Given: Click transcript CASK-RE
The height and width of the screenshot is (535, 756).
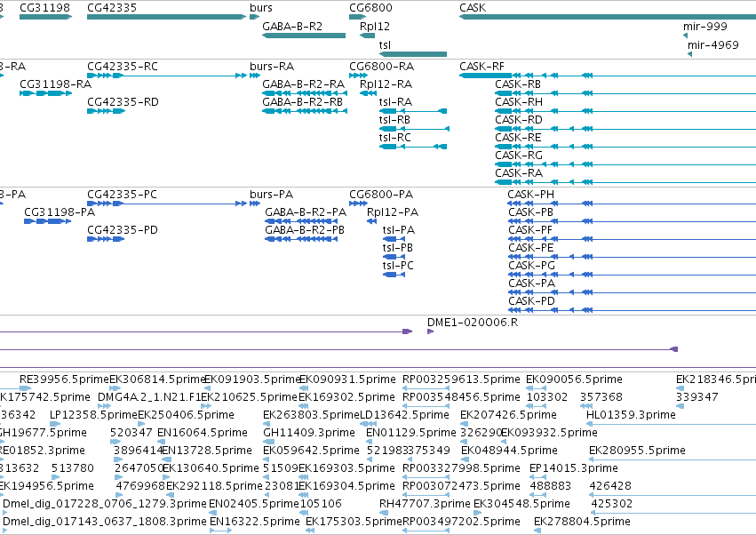Looking at the screenshot, I should click(625, 147).
